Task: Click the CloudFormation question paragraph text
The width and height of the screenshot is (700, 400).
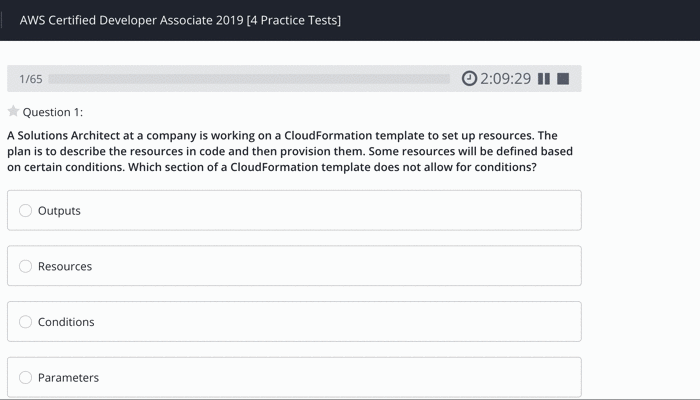Action: tap(290, 151)
